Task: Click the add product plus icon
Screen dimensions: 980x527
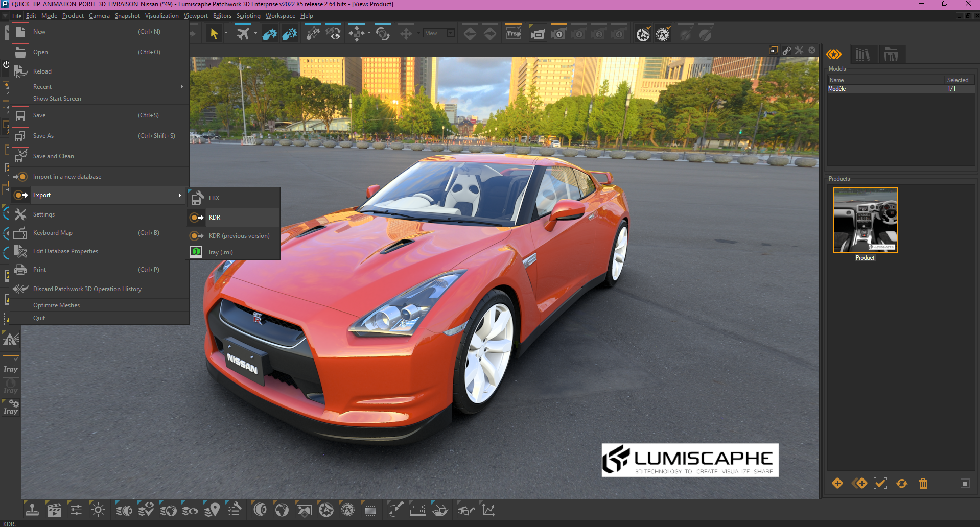Action: tap(837, 483)
